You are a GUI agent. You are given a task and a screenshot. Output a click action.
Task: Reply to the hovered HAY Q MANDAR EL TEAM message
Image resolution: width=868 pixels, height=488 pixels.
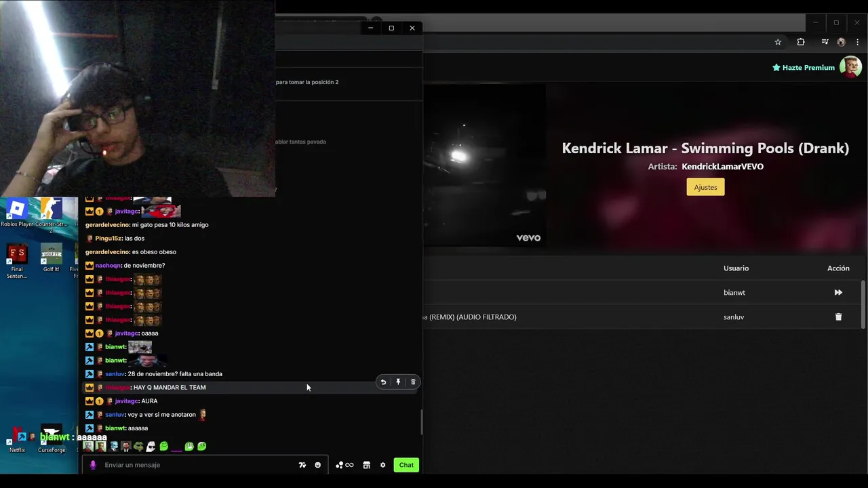pyautogui.click(x=383, y=382)
